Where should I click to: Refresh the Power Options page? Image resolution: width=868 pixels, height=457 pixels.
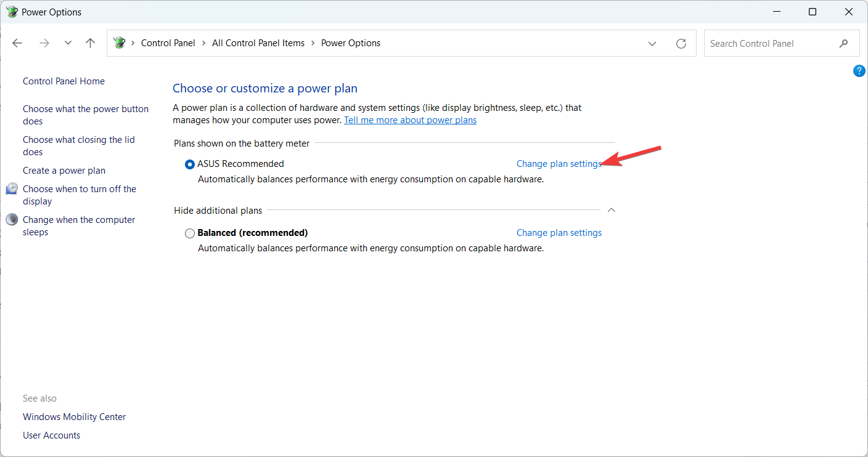[x=681, y=43]
